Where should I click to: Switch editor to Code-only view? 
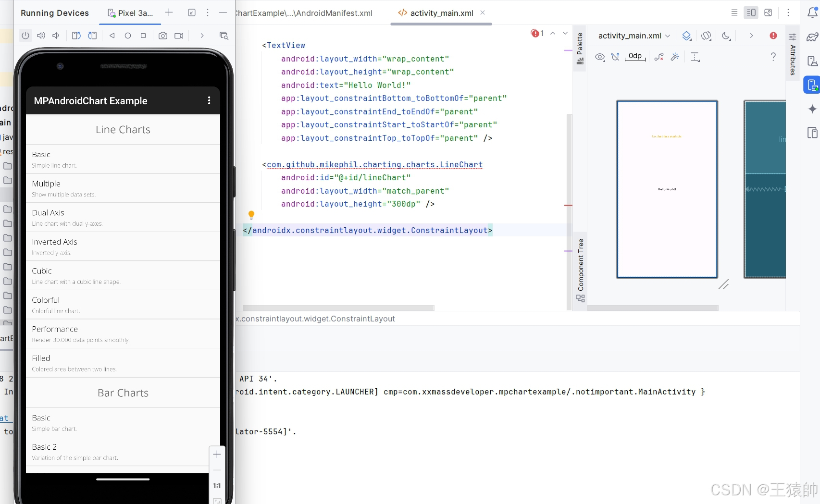[734, 13]
